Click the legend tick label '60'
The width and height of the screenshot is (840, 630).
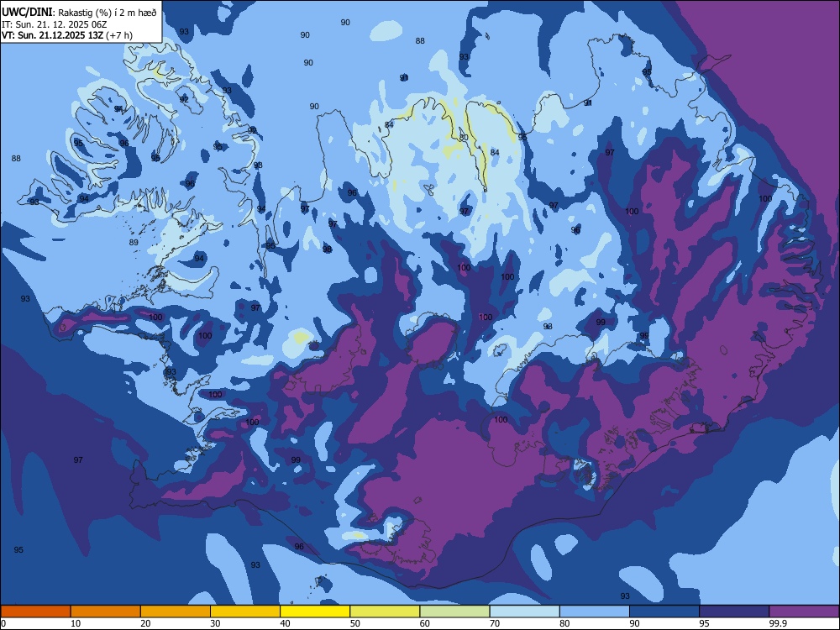425,623
